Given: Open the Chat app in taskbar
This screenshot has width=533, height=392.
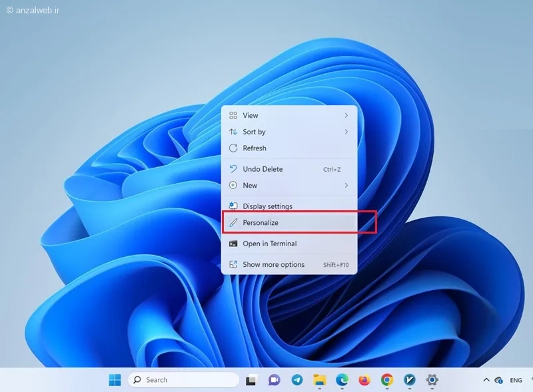Looking at the screenshot, I should coord(274,380).
